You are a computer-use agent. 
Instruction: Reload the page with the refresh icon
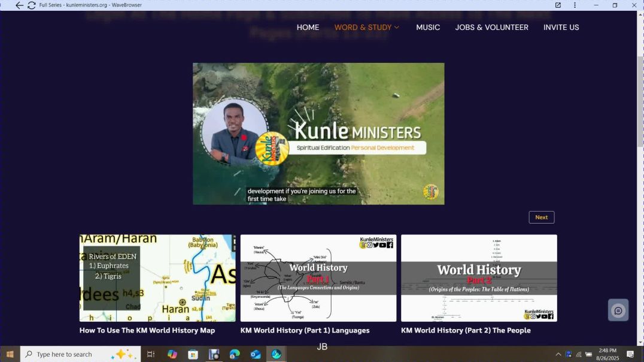pos(32,5)
